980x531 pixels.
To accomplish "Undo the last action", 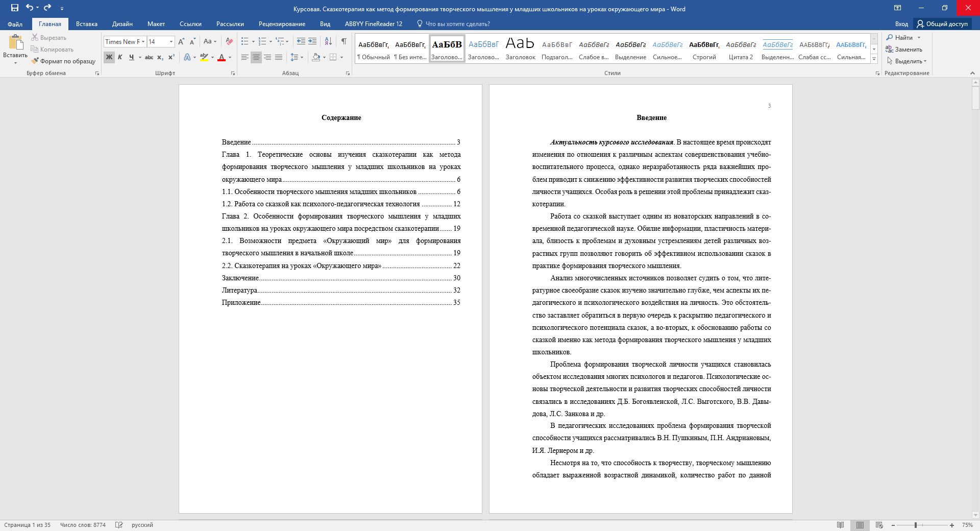I will [29, 8].
